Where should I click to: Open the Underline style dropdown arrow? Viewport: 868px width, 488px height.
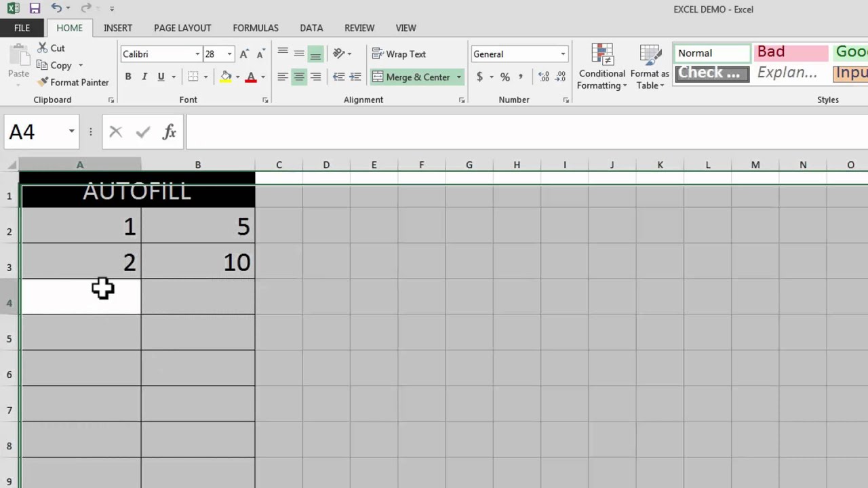pyautogui.click(x=174, y=77)
